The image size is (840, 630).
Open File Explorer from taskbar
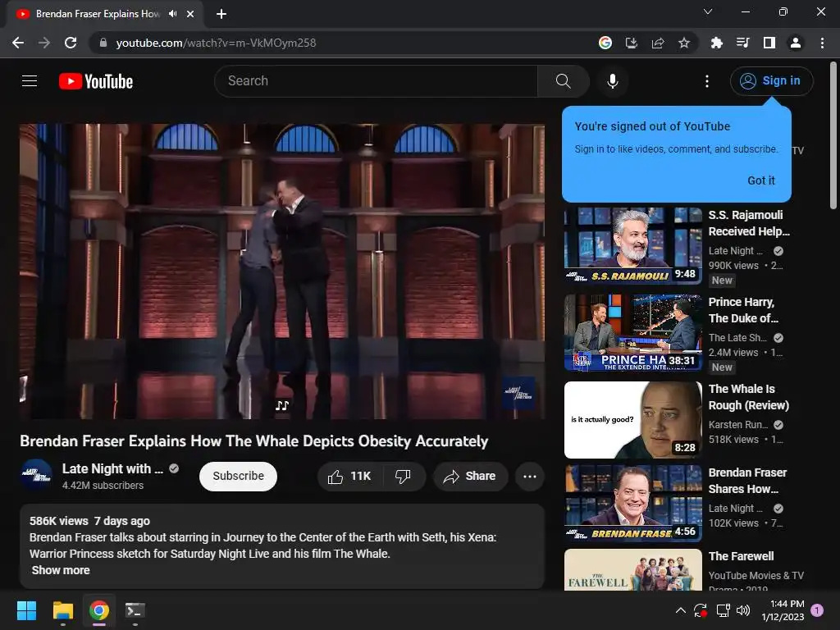pyautogui.click(x=62, y=610)
